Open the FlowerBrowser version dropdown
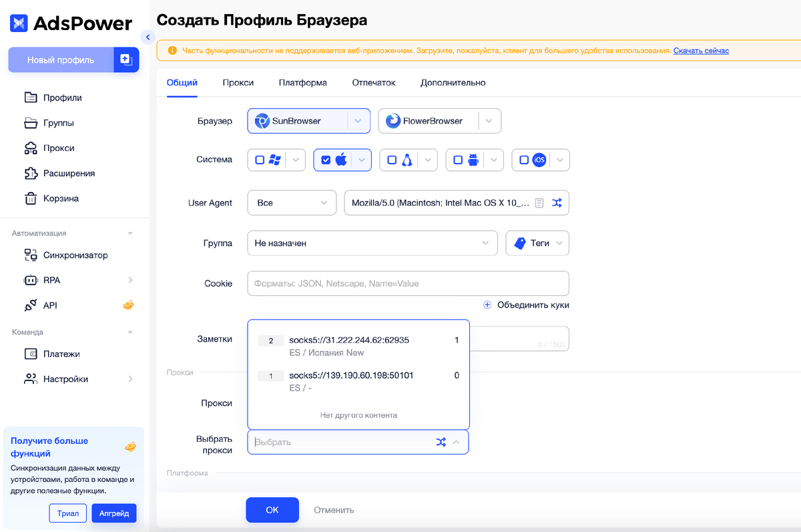This screenshot has height=532, width=801. 489,121
